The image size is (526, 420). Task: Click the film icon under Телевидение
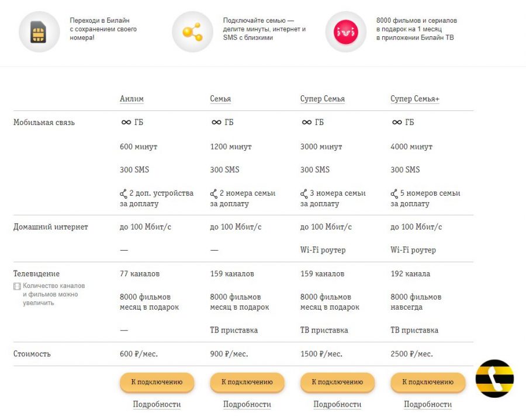[17, 286]
